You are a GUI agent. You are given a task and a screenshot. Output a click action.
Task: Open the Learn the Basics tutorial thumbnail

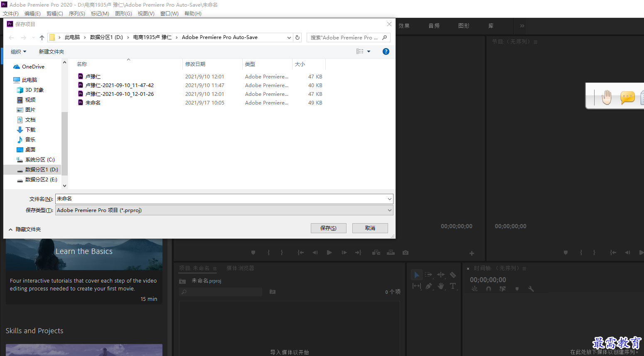click(84, 254)
